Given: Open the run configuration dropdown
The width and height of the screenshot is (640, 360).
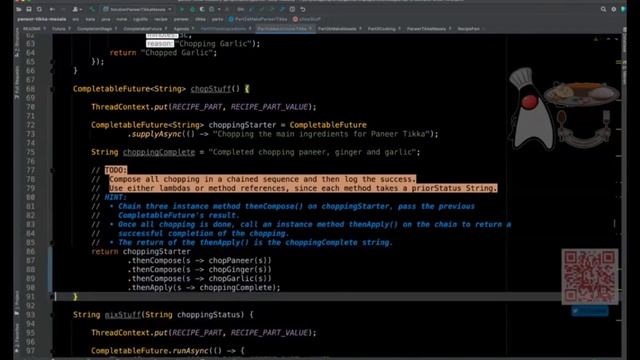Looking at the screenshot, I should click(137, 9).
